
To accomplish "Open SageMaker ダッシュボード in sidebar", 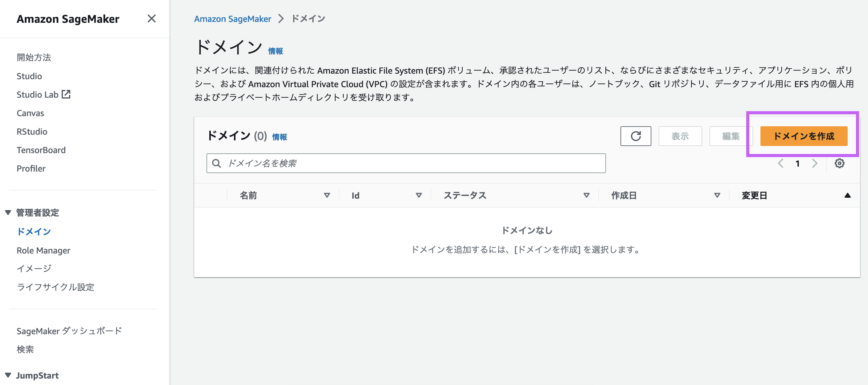I will 69,331.
